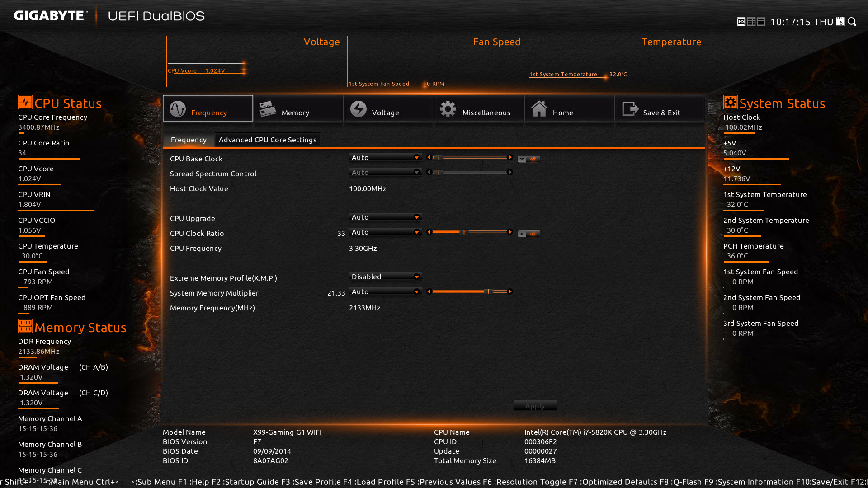Click the +12V 11.736V reading
This screenshot has height=488, width=868.
point(736,178)
